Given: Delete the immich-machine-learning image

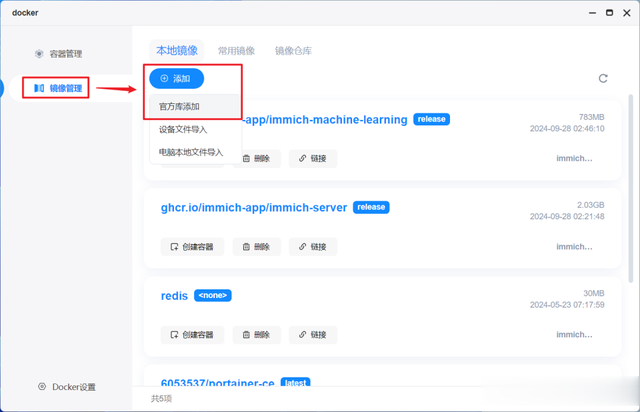Looking at the screenshot, I should (256, 158).
